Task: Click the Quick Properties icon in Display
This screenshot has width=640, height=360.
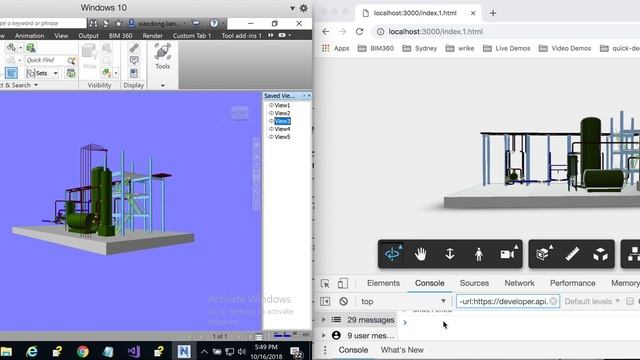Action: (134, 60)
